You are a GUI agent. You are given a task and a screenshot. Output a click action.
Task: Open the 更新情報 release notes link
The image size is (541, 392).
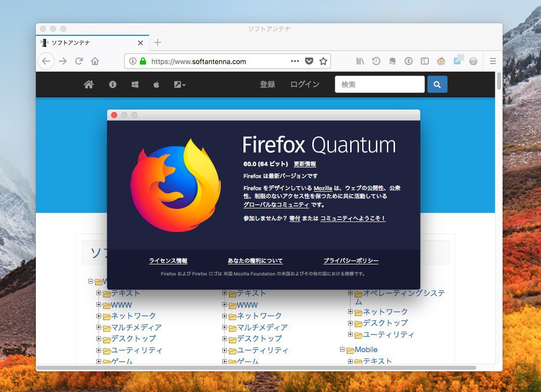pos(305,164)
